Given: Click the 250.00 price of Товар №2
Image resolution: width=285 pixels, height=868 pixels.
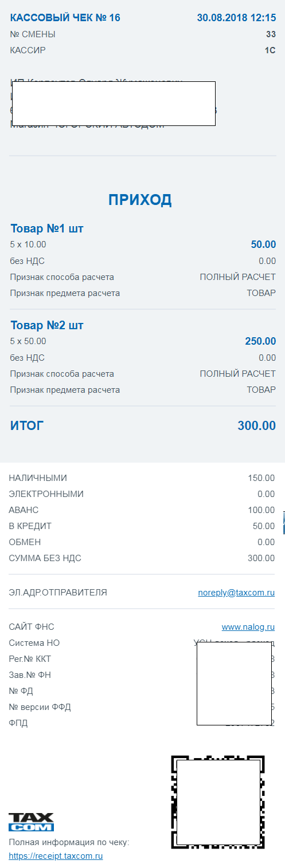Looking at the screenshot, I should [260, 341].
